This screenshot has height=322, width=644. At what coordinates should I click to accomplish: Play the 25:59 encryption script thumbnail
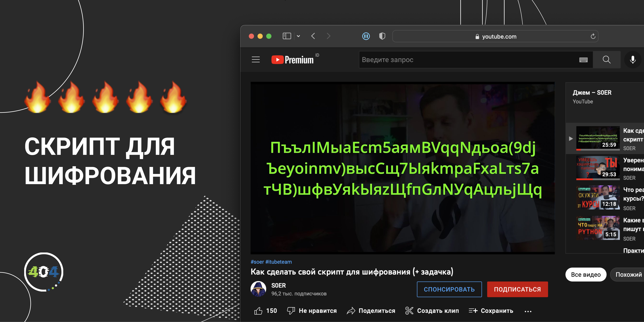coord(598,138)
